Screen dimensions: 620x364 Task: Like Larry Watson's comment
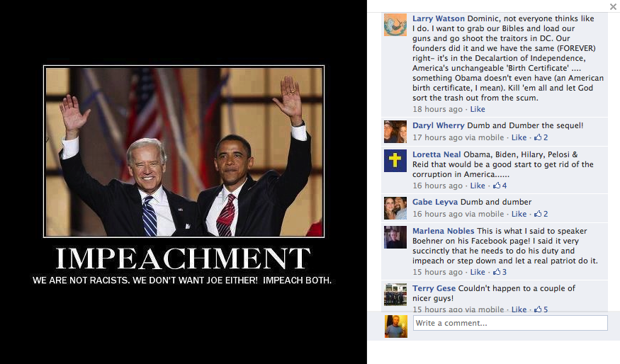coord(478,109)
